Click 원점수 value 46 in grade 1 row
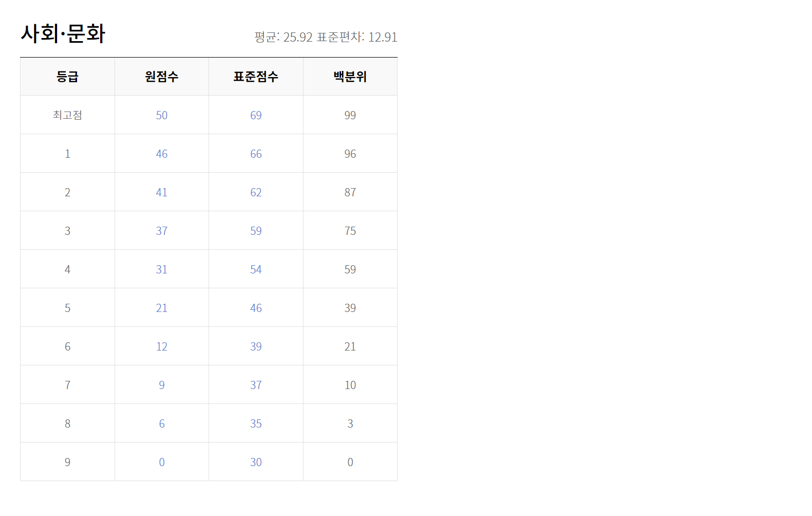 coord(162,154)
